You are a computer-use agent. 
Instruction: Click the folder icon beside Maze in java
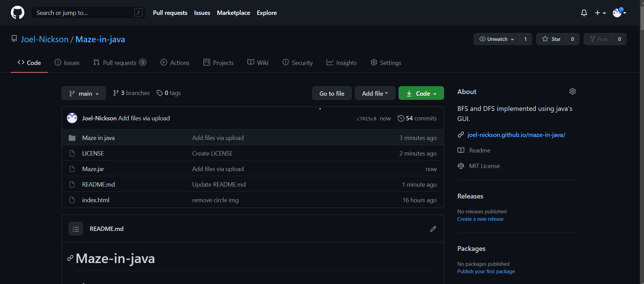(x=72, y=138)
